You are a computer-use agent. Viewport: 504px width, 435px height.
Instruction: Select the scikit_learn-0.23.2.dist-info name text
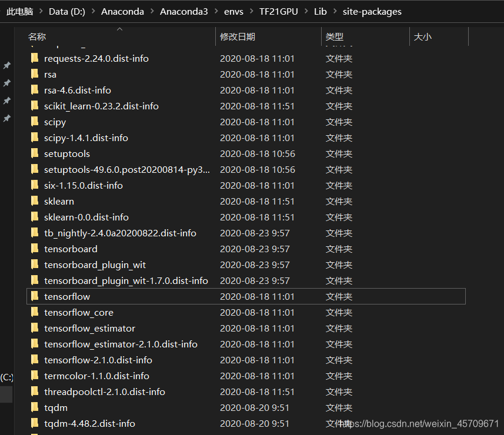(101, 106)
